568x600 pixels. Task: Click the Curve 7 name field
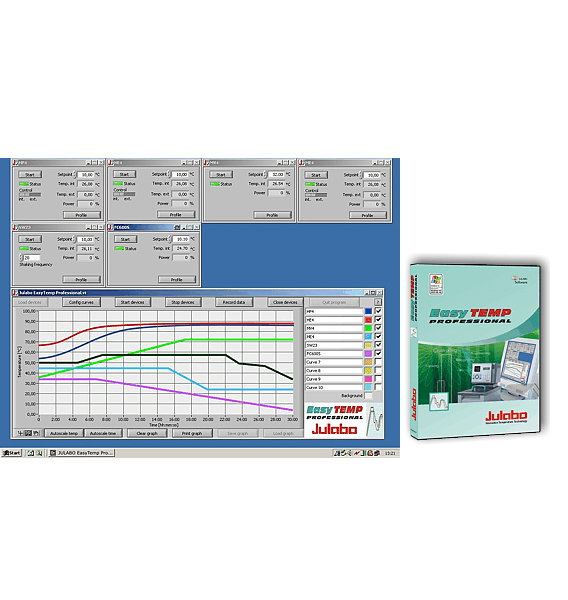[334, 362]
